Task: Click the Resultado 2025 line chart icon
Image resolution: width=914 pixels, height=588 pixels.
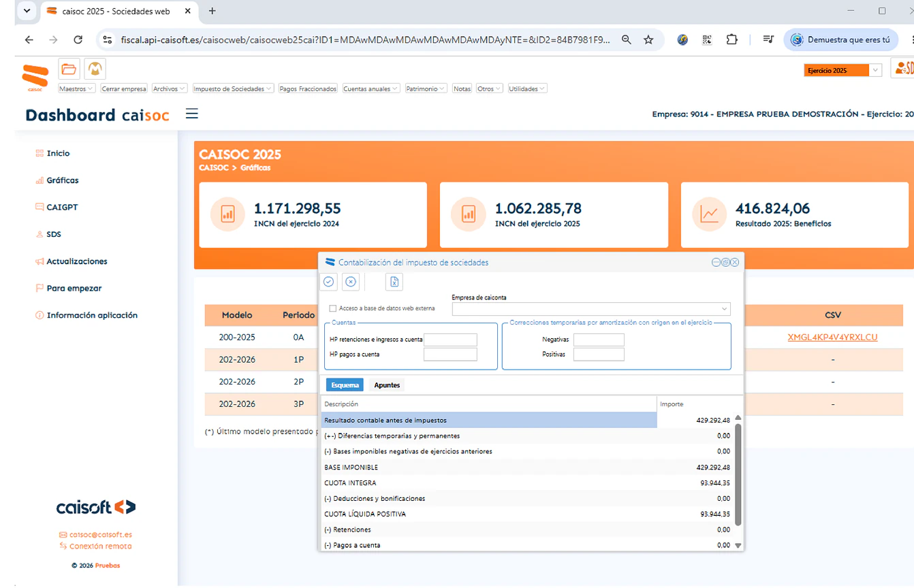Action: pyautogui.click(x=710, y=214)
